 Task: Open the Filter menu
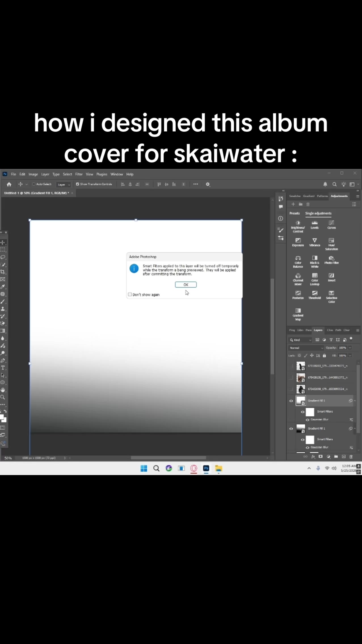tap(79, 174)
